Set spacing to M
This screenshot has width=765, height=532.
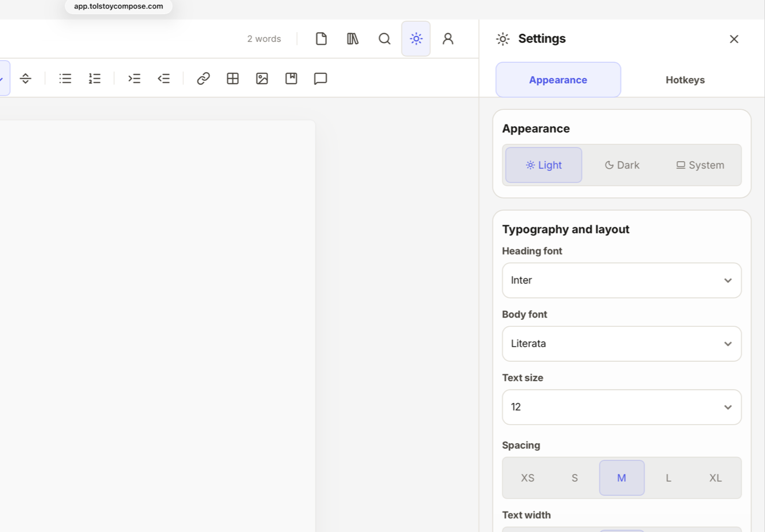click(622, 478)
